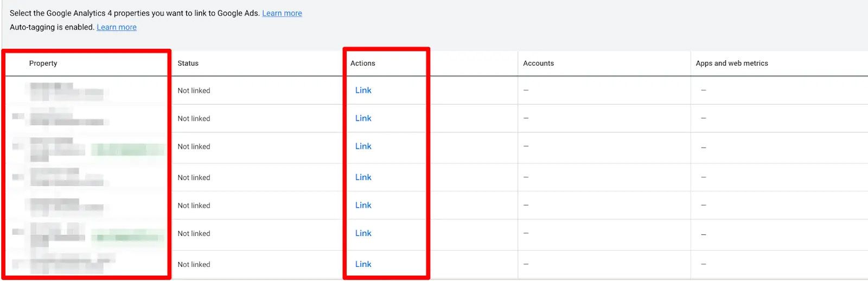Click Link in the sixth property row

click(363, 233)
